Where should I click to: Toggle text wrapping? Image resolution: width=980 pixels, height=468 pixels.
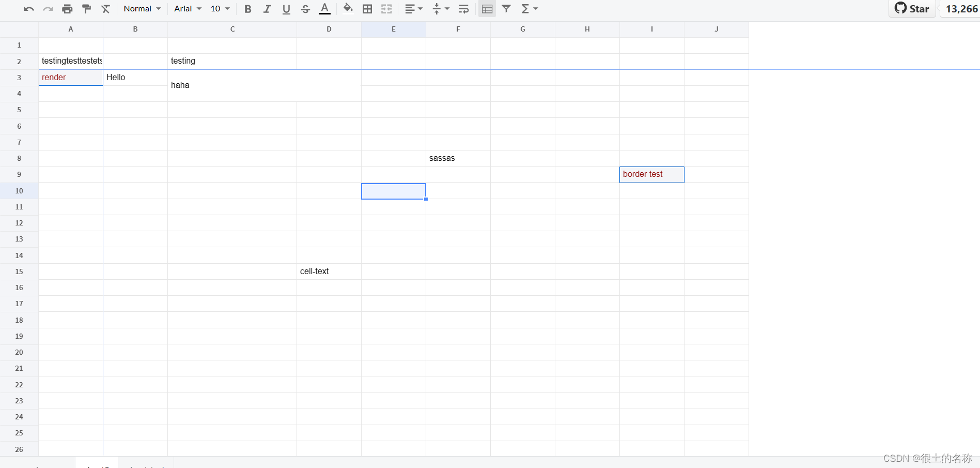[x=464, y=9]
